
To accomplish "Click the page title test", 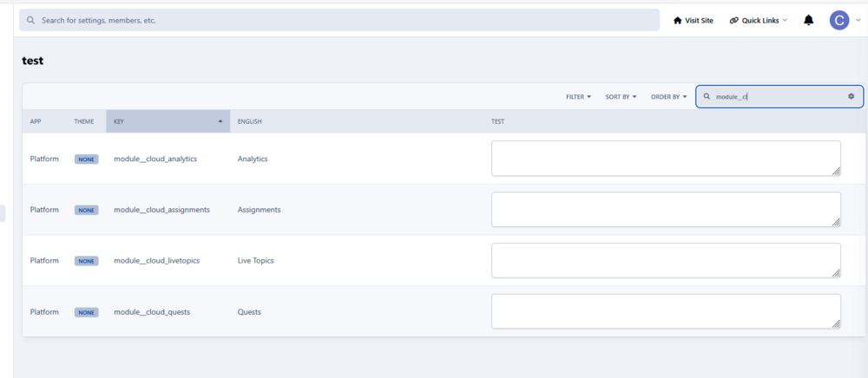I will click(33, 61).
